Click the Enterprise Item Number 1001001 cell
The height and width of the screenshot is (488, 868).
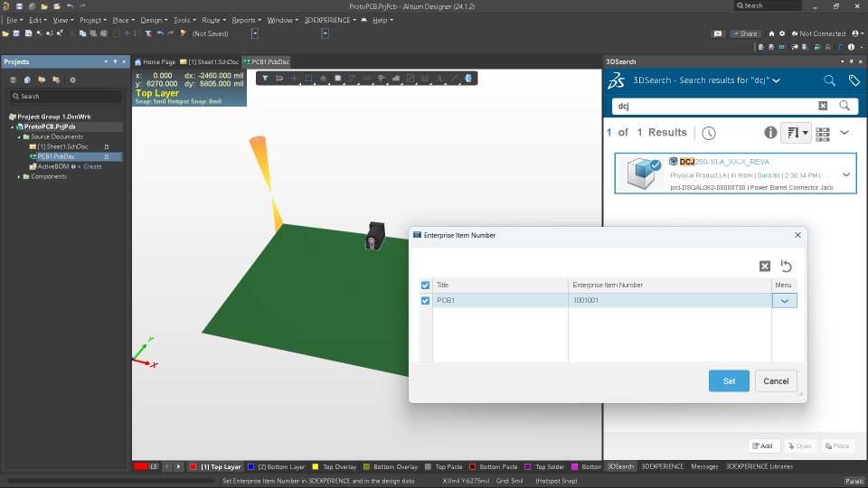pyautogui.click(x=670, y=300)
